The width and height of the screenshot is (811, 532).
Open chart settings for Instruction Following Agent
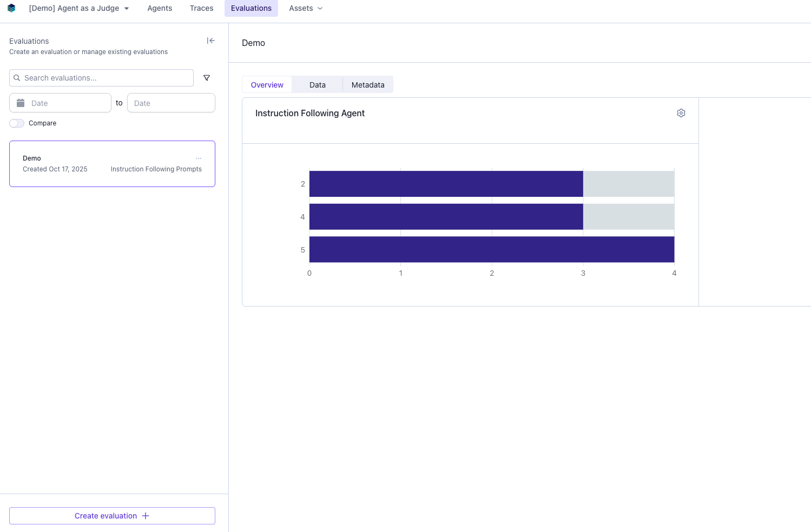click(681, 113)
